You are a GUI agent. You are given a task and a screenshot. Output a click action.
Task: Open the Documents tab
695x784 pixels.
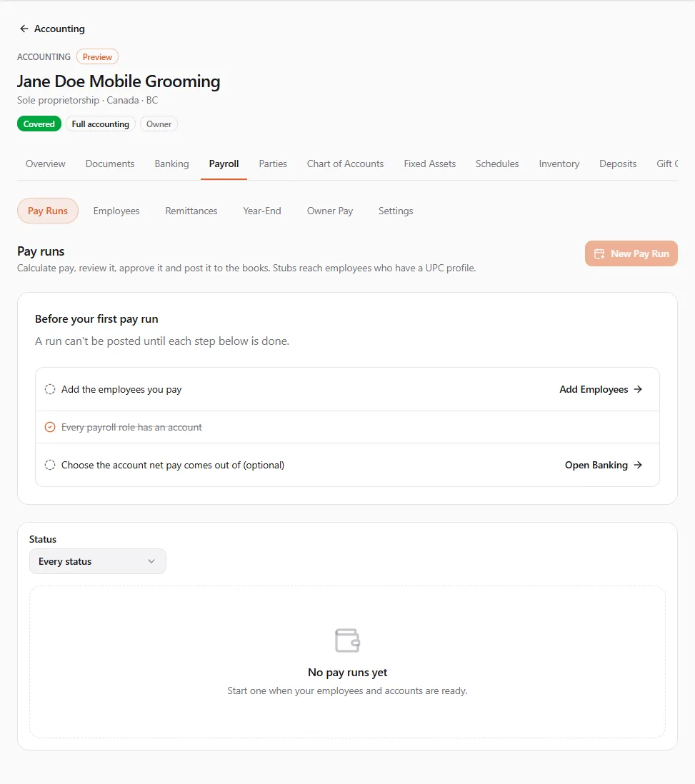pyautogui.click(x=110, y=164)
